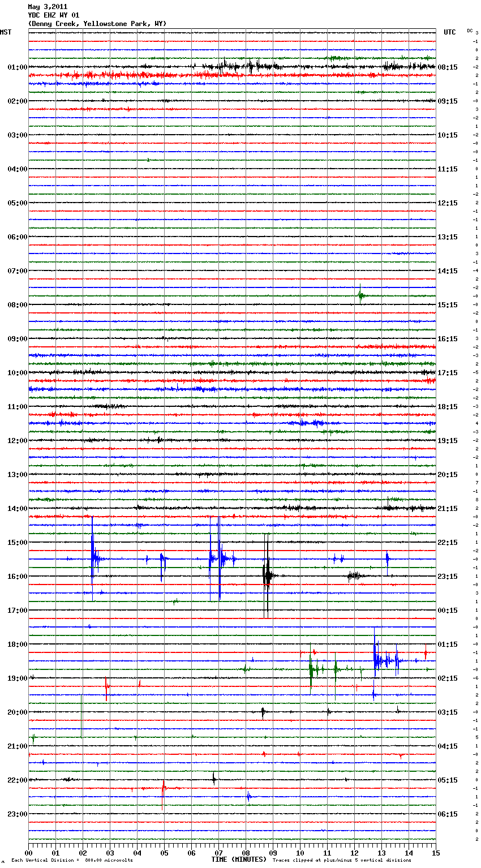Select the '02:00' MST time label

tap(18, 101)
